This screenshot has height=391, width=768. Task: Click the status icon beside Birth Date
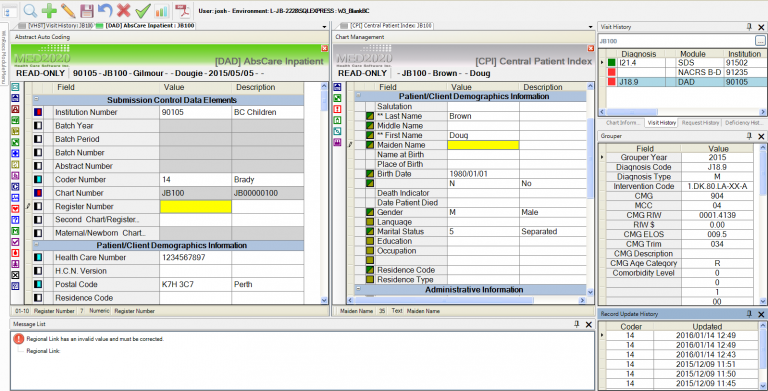tap(370, 174)
